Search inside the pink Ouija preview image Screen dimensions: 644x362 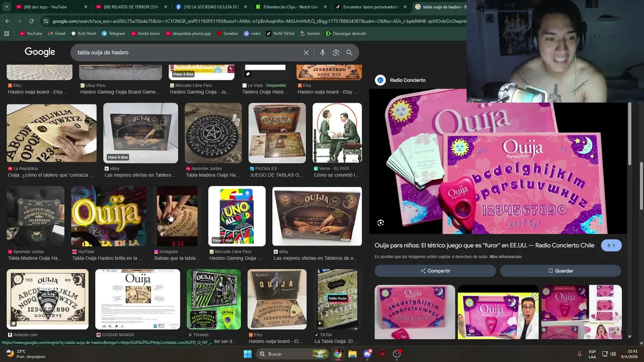click(381, 223)
